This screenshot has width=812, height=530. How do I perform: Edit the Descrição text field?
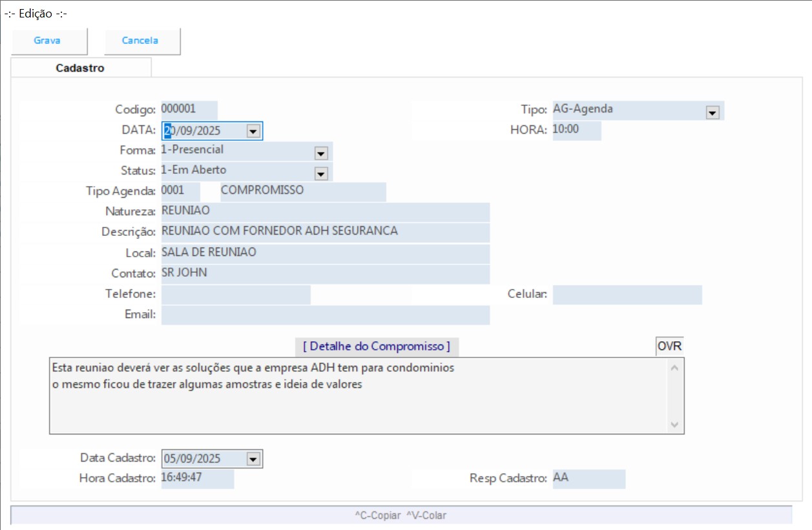coord(324,231)
